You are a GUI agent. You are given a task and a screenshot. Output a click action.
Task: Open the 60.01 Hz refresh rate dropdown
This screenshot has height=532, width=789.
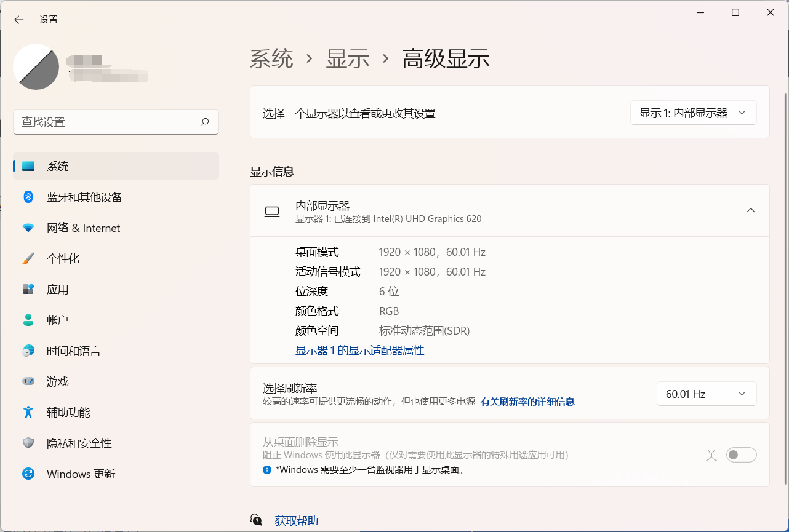[707, 394]
